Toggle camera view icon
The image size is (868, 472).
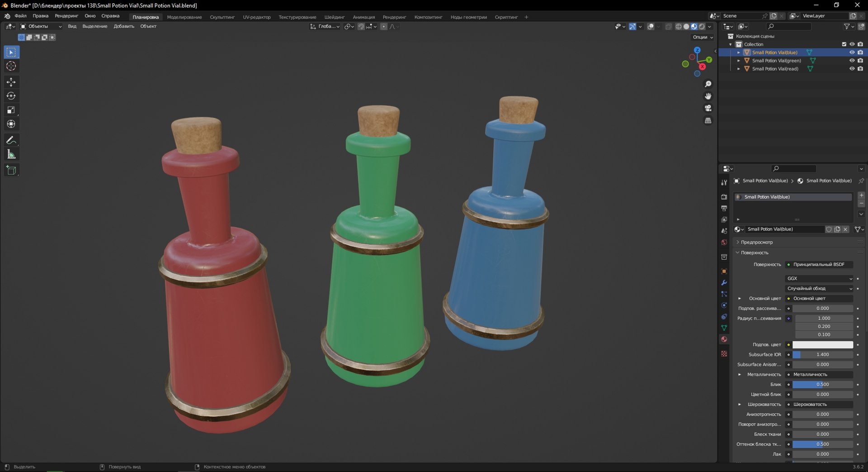coord(708,108)
